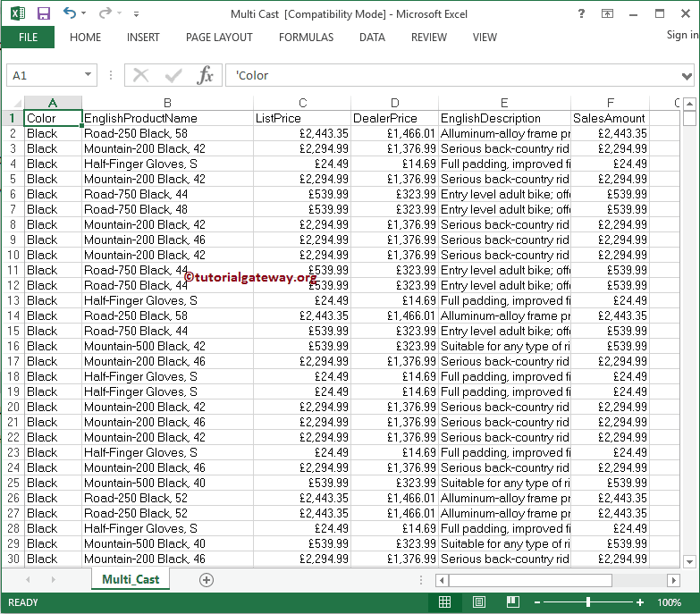Image resolution: width=700 pixels, height=614 pixels.
Task: Expand the formula bar
Action: (x=687, y=76)
